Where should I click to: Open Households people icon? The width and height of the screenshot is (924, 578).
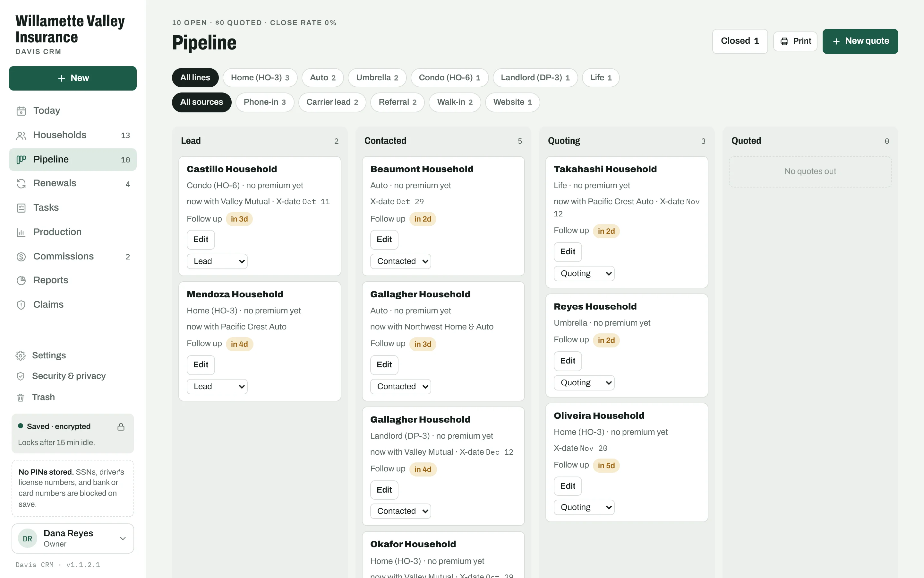click(21, 135)
